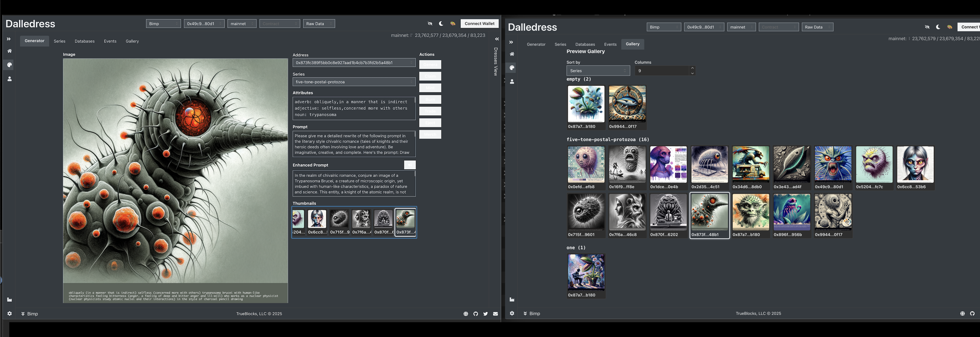Open the Bimp project dropdown in the left window
The height and width of the screenshot is (337, 980).
164,23
